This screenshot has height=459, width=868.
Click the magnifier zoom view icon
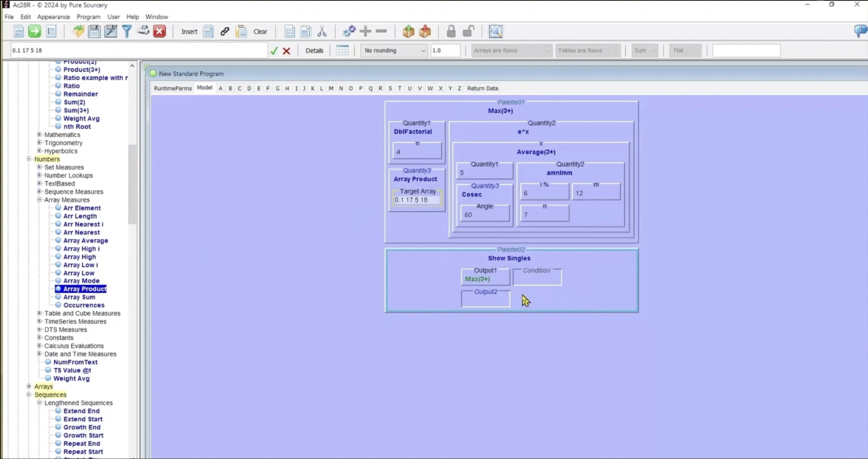(x=496, y=31)
